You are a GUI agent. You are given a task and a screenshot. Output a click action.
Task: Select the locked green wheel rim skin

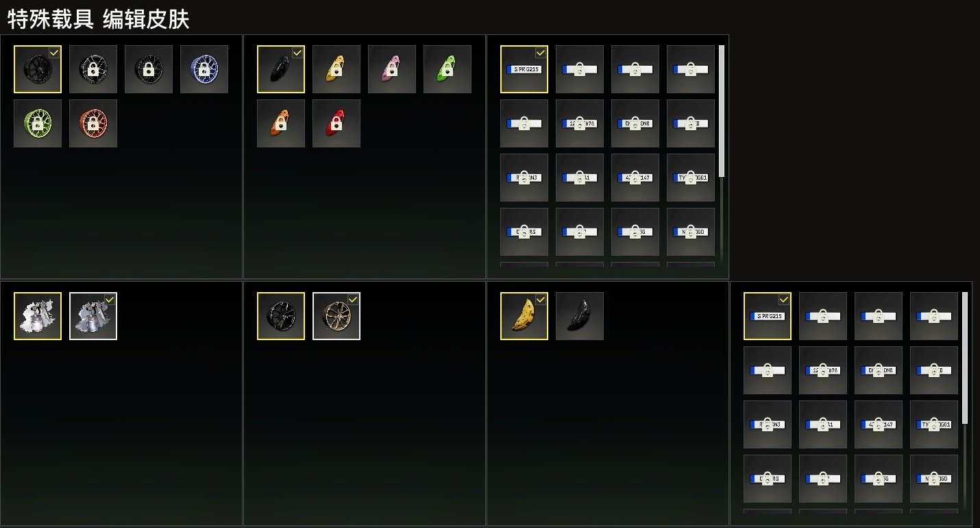(x=38, y=123)
